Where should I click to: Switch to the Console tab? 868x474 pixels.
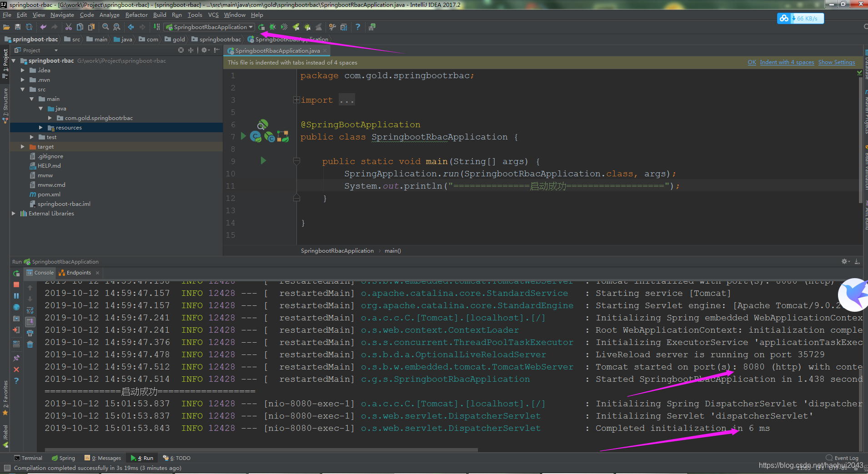click(40, 273)
